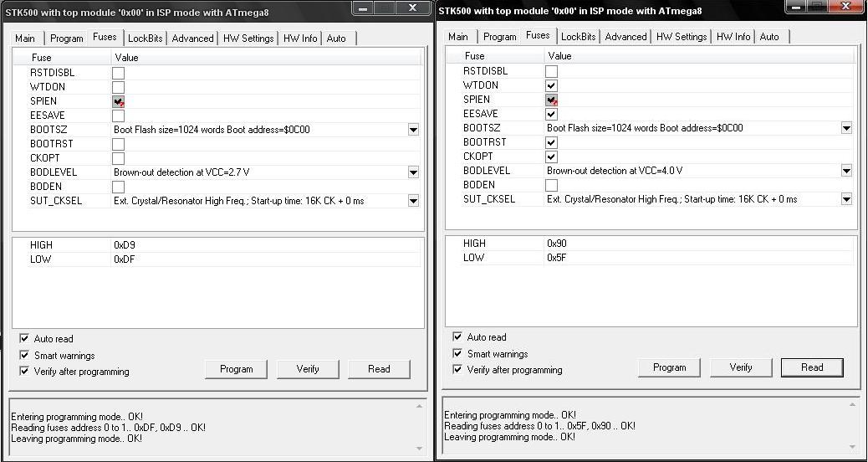Screen dimensions: 868x462
Task: Click HIGH fuse value 0xD9 field
Action: click(266, 245)
